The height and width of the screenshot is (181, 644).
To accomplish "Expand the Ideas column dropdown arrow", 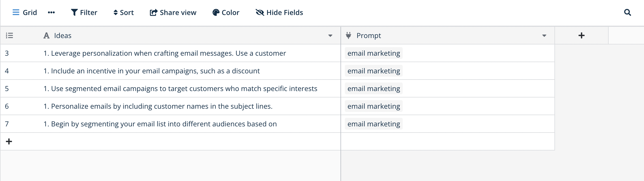I will [330, 36].
